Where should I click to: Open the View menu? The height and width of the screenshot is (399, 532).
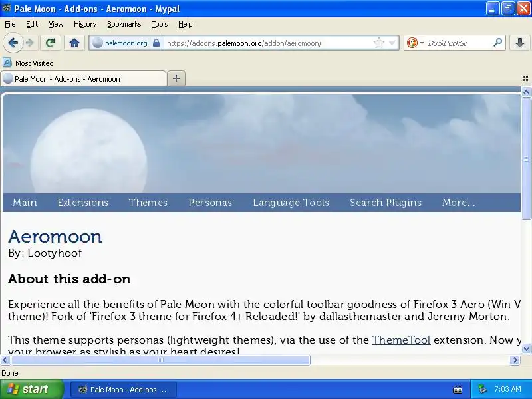(x=56, y=24)
